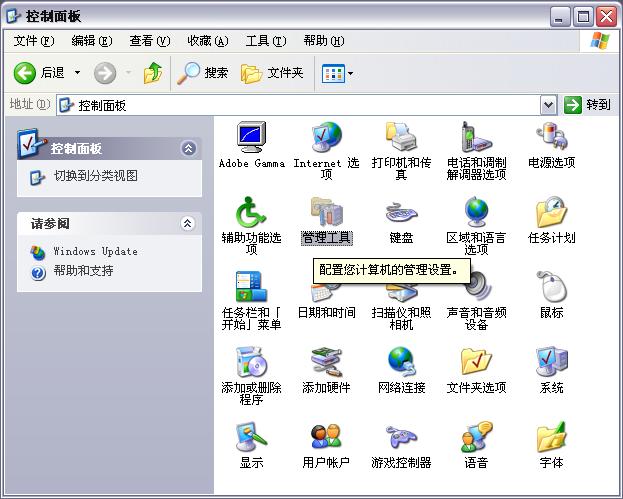Screen dimensions: 623x499
Task: Click the Windows Update link
Action: pyautogui.click(x=95, y=252)
